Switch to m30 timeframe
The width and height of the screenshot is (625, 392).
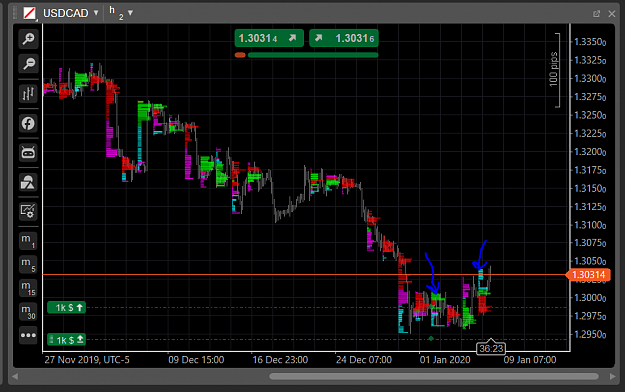(x=28, y=311)
